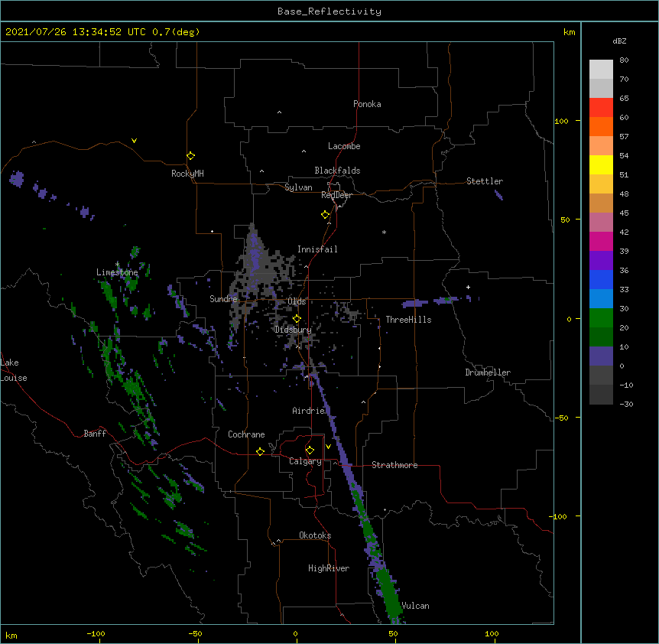Viewport: 659px width, 644px height.
Task: Select the blue 33-36 dBZ legend swatch
Action: click(x=601, y=279)
